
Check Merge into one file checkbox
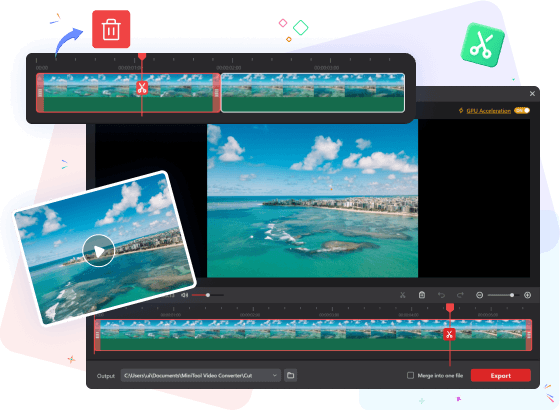pos(410,375)
